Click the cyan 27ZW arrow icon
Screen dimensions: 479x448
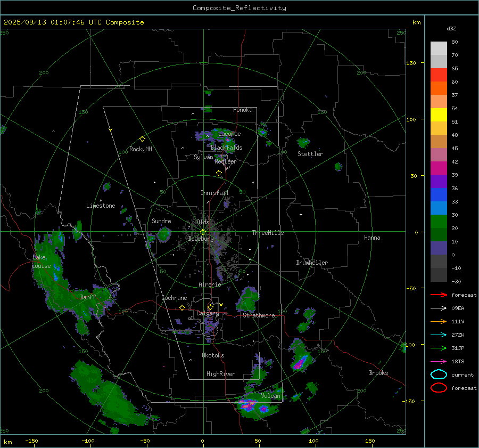click(x=439, y=335)
